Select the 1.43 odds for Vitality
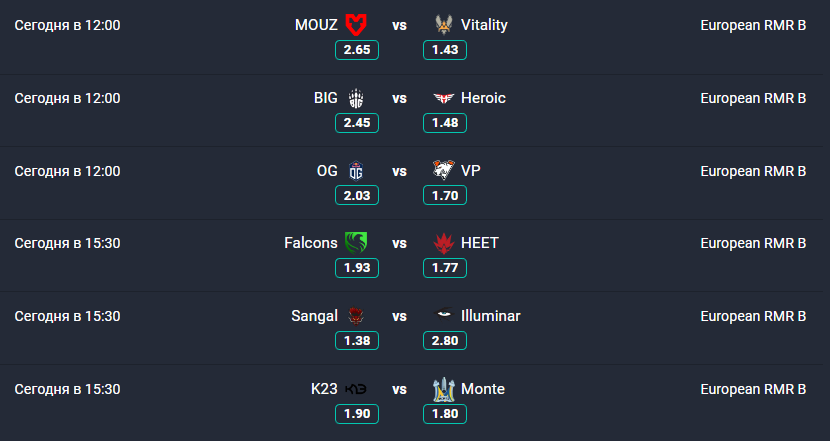Screen dimensions: 830x441 pos(445,50)
